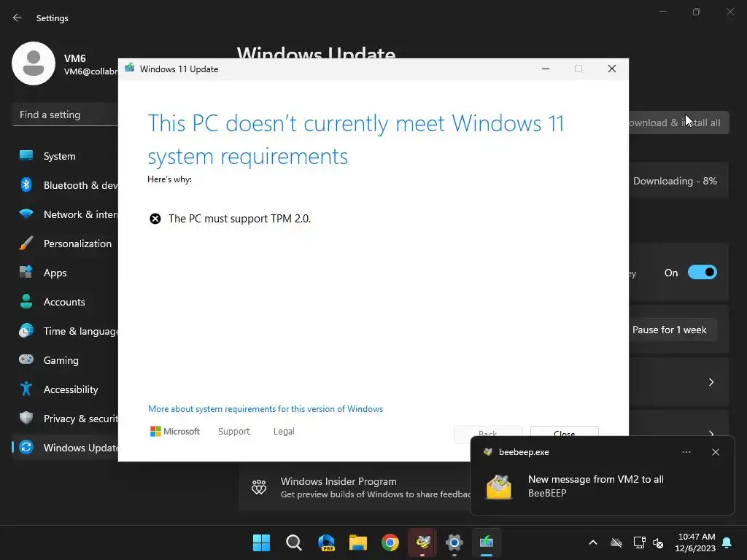This screenshot has height=560, width=747.
Task: Click the Personalization paintbrush icon
Action: click(x=26, y=243)
